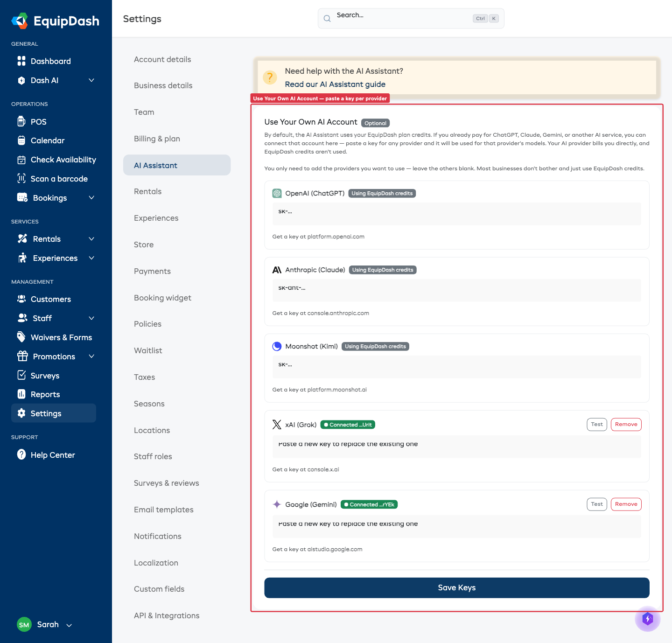Click 'Get a key at console.anthropic.com' text
The width and height of the screenshot is (672, 643).
click(321, 313)
